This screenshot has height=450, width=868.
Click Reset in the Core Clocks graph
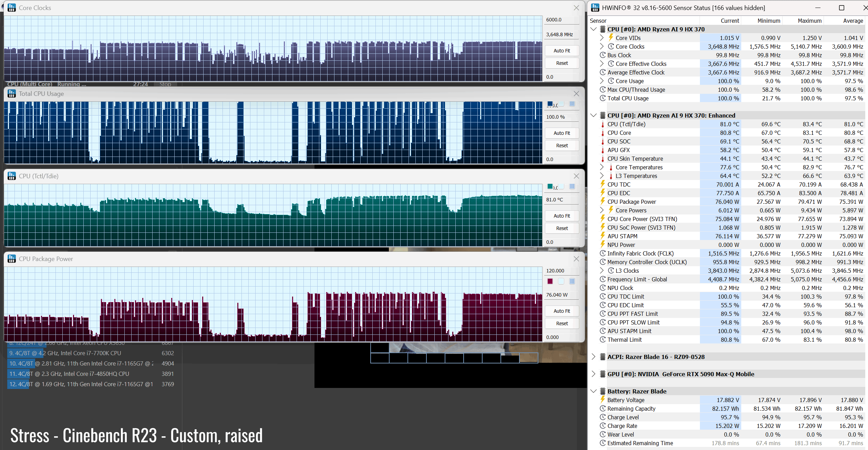point(562,63)
